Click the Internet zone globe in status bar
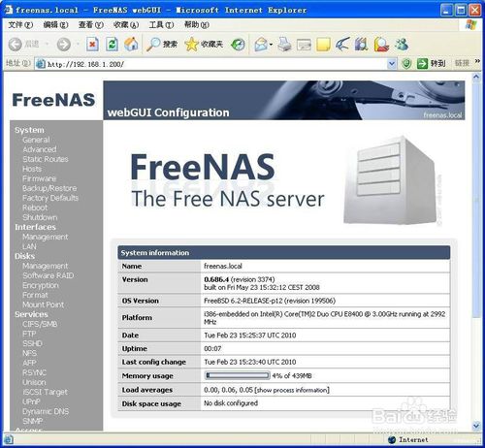Image resolution: width=485 pixels, height=448 pixels. [392, 439]
